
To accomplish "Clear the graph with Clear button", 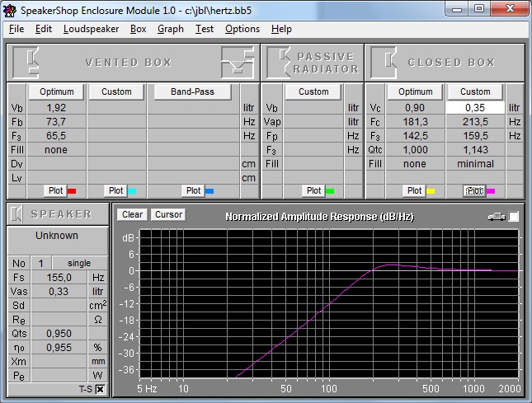I will click(132, 214).
